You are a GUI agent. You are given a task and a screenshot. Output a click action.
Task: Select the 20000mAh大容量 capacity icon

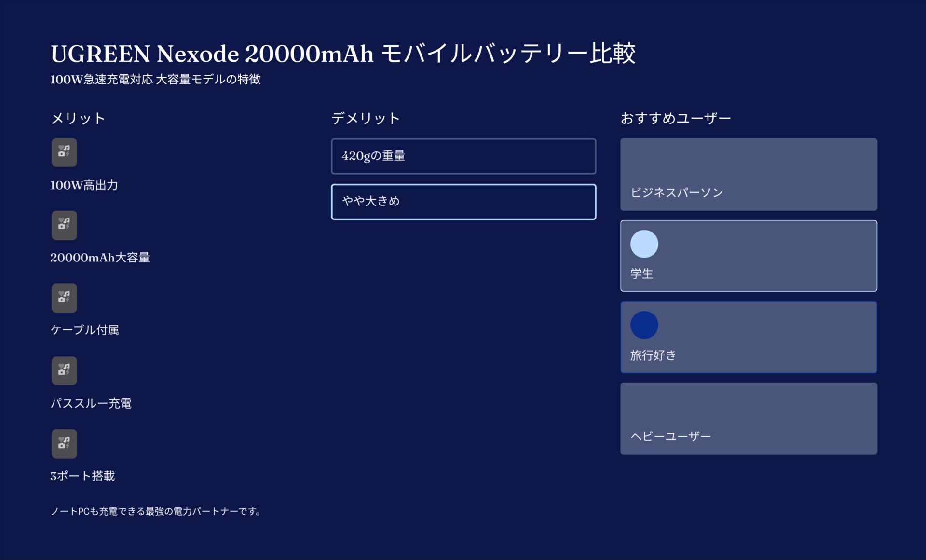pos(64,225)
